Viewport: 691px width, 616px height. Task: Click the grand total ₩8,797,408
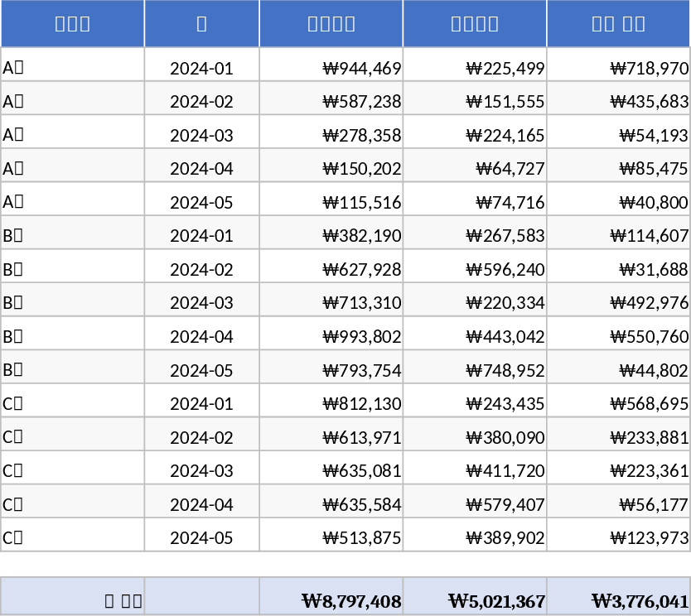[x=331, y=599]
